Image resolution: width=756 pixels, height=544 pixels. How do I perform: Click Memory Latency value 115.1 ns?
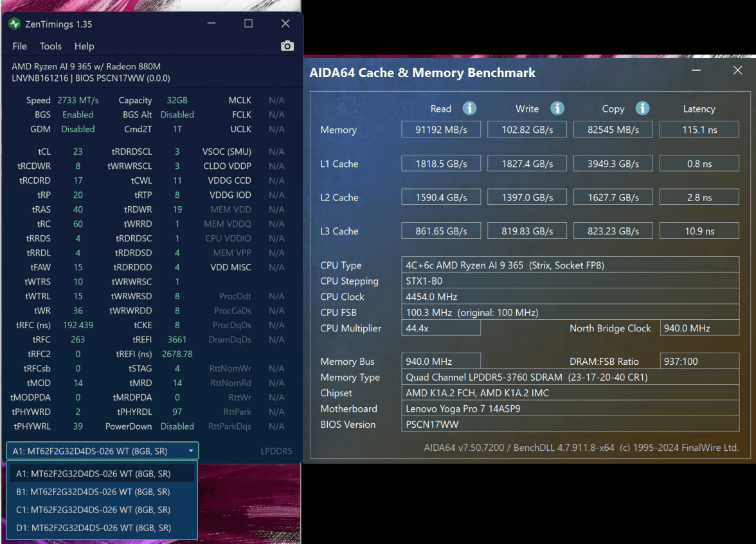699,130
